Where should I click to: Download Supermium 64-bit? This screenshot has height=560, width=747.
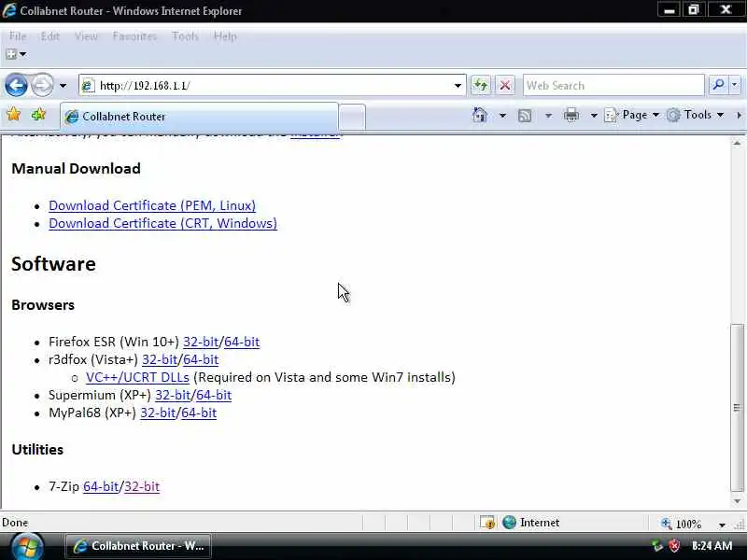(x=214, y=395)
